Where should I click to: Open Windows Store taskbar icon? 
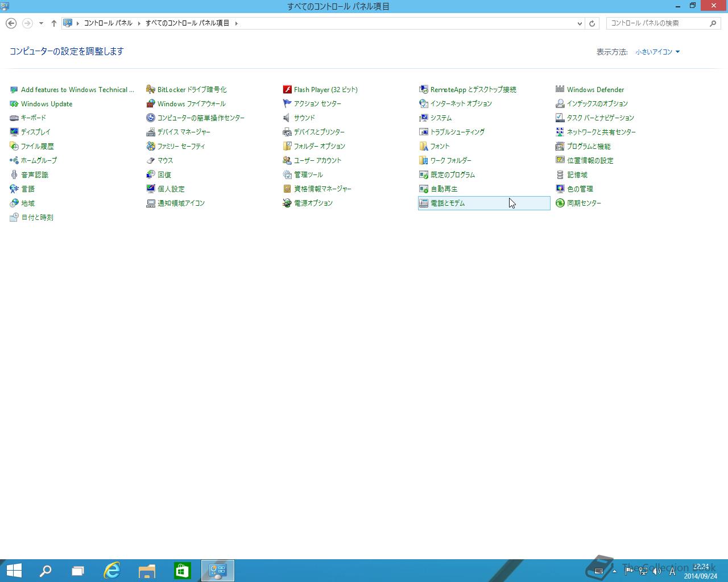(x=182, y=571)
